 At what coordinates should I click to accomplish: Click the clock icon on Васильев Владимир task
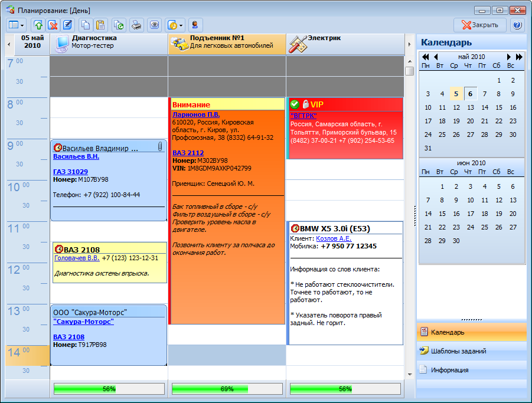click(x=58, y=148)
